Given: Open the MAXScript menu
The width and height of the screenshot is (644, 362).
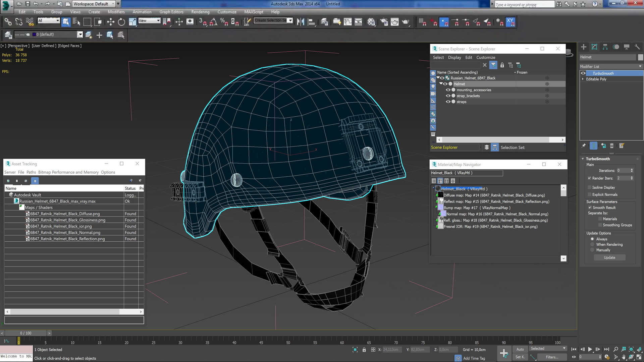Looking at the screenshot, I should click(x=254, y=12).
